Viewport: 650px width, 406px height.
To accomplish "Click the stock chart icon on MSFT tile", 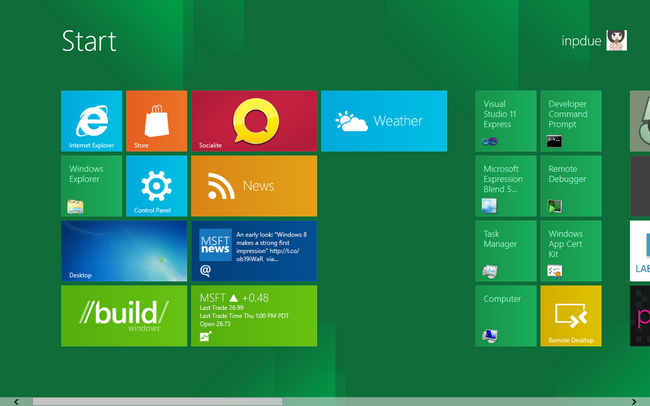I will [206, 336].
